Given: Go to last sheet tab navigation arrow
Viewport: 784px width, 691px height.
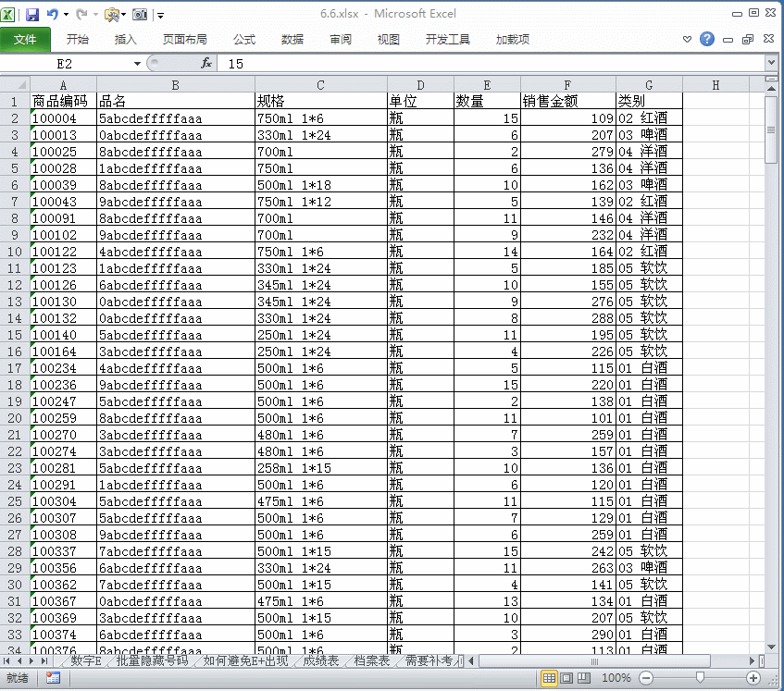Looking at the screenshot, I should [x=44, y=661].
